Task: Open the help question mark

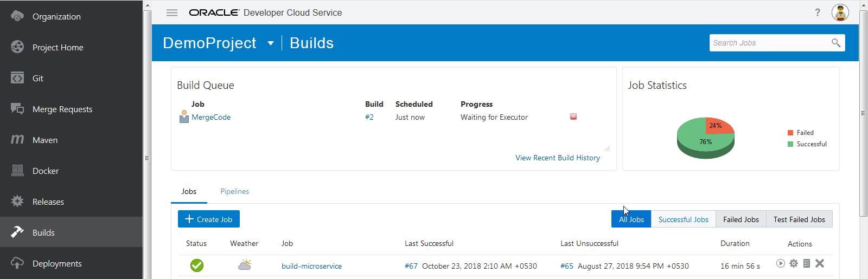Action: [x=818, y=12]
